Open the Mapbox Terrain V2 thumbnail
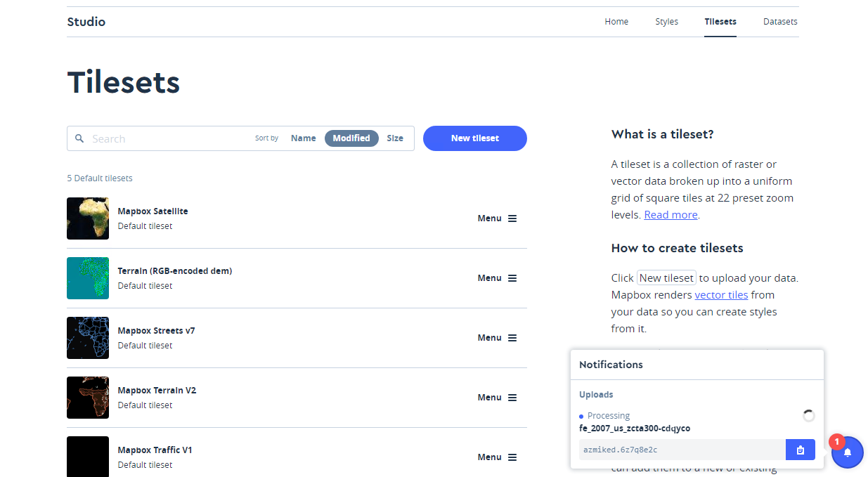 pos(88,398)
